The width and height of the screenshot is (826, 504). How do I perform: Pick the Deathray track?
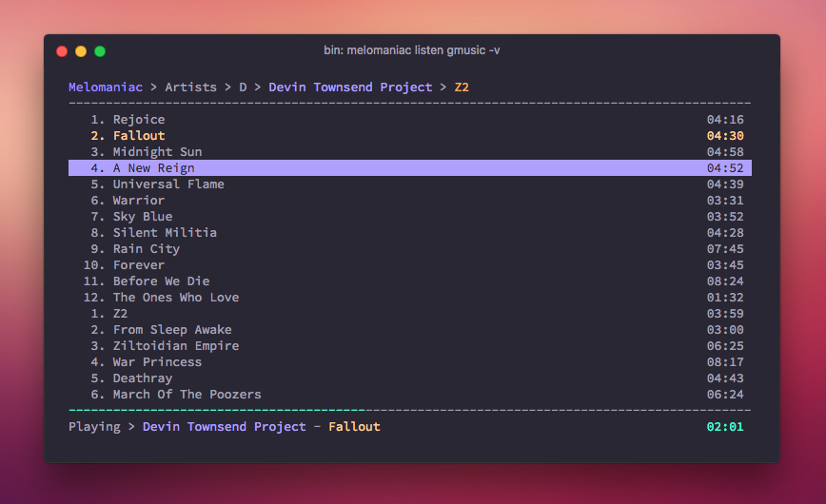[x=410, y=378]
